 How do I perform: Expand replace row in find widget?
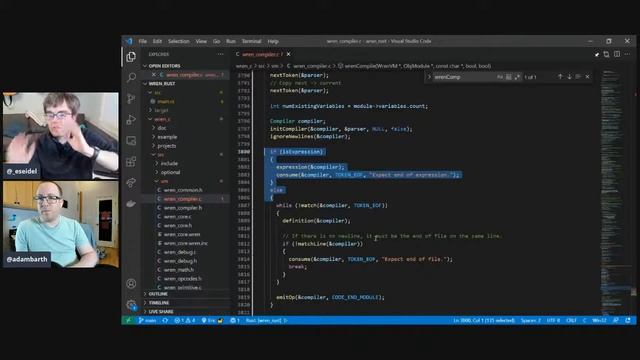click(429, 77)
